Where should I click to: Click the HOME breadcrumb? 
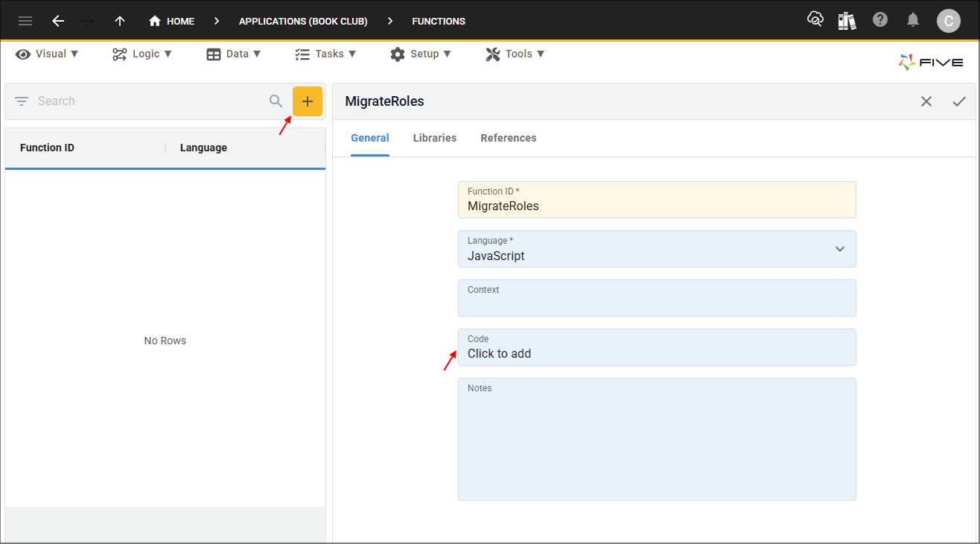coord(172,21)
